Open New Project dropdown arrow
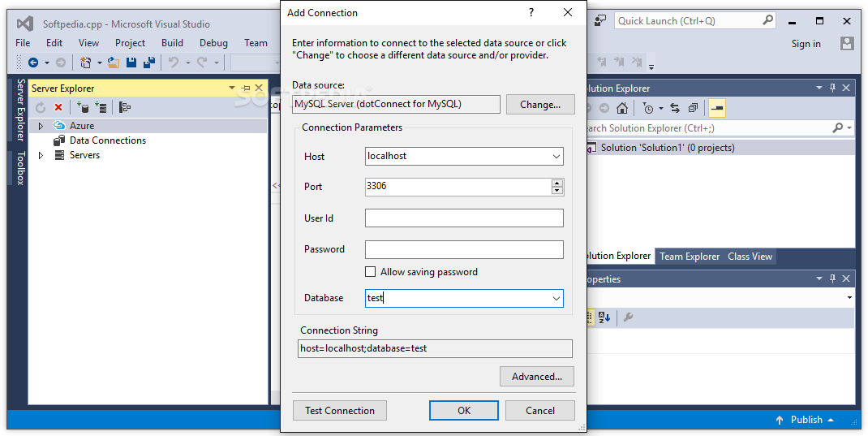868x436 pixels. tap(100, 63)
